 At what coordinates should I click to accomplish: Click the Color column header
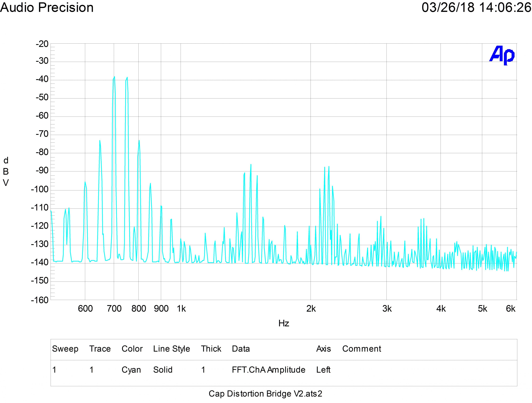[132, 349]
